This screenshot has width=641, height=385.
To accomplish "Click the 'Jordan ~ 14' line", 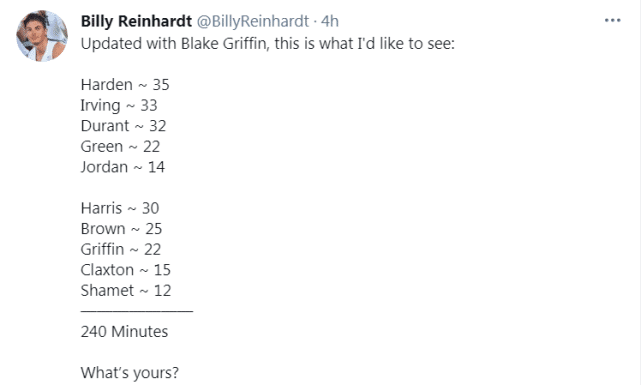I will 123,167.
